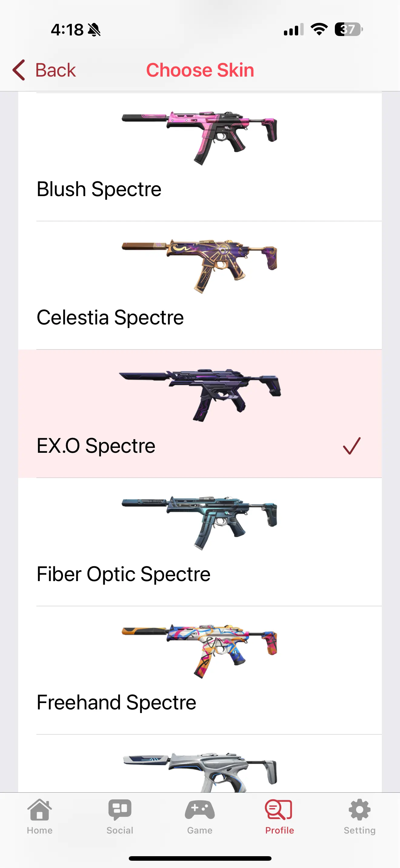Select the Freehand Spectre gun image
This screenshot has width=400, height=868.
200,650
